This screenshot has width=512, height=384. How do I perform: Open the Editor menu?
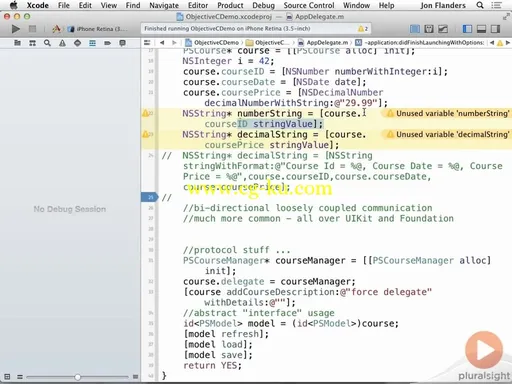tap(198, 5)
